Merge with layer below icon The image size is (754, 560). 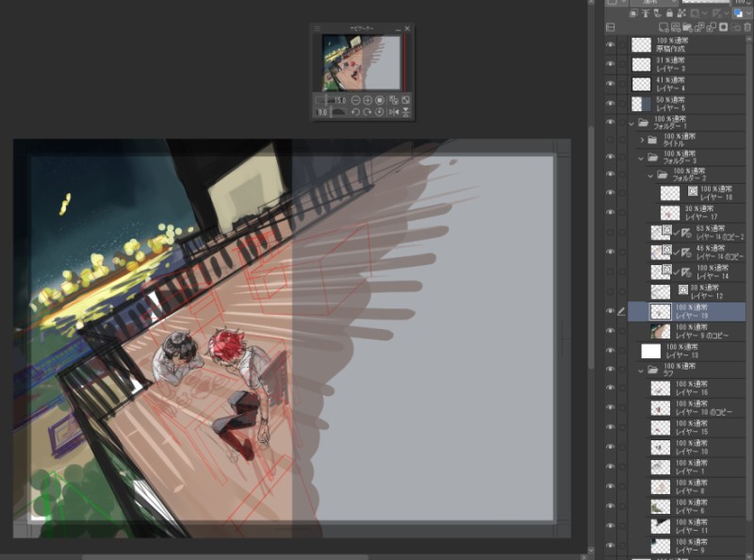tap(712, 27)
